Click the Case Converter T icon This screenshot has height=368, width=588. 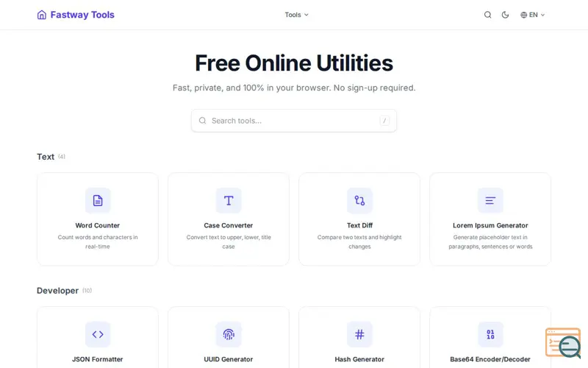point(229,200)
